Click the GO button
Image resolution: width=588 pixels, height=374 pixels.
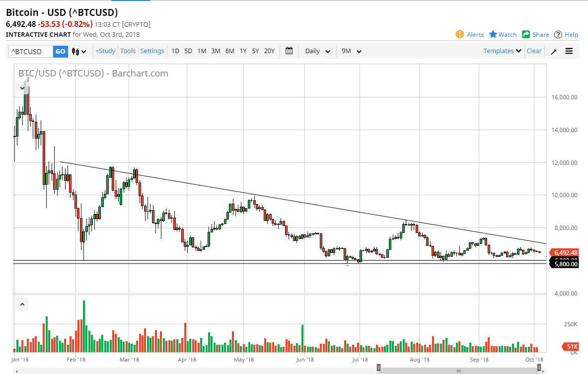(x=60, y=51)
